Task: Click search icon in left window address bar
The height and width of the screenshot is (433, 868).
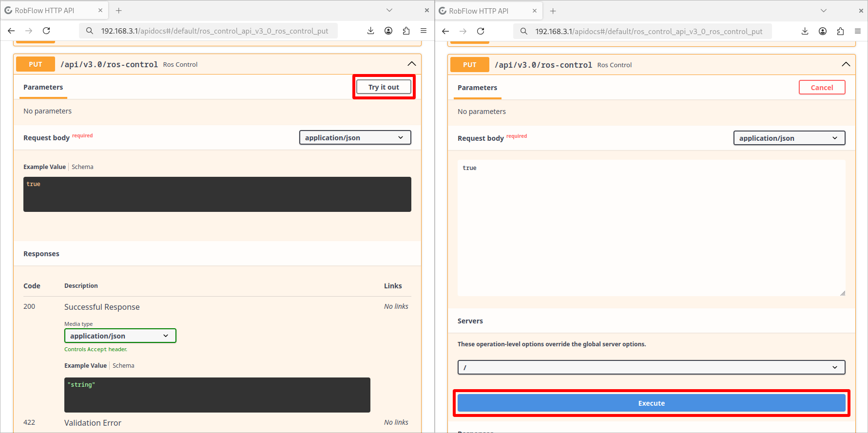Action: (x=90, y=31)
